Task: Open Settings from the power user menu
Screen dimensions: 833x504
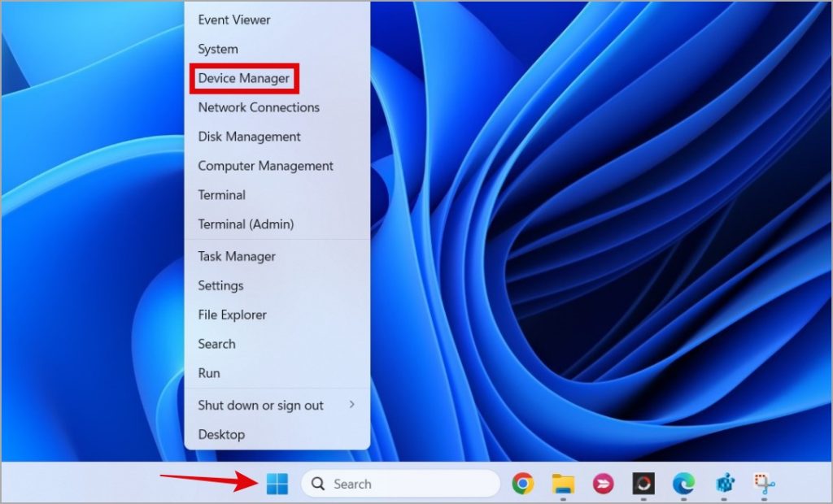Action: click(277, 285)
